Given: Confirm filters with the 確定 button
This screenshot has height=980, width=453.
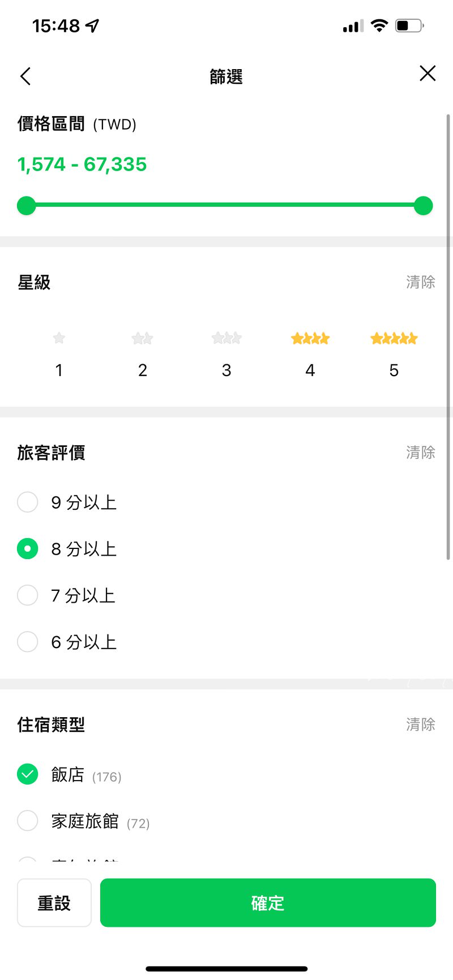Looking at the screenshot, I should pyautogui.click(x=268, y=903).
